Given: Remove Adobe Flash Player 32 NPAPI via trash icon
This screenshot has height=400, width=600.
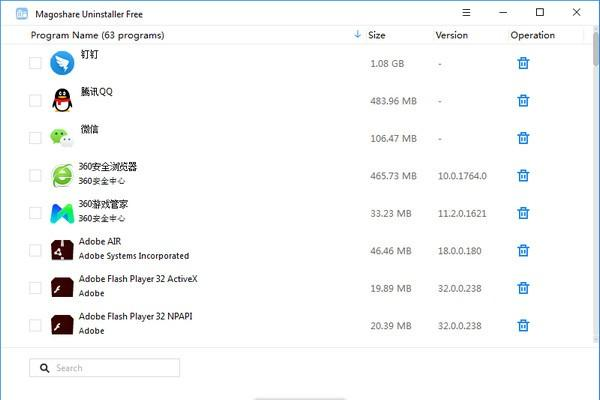Looking at the screenshot, I should [x=523, y=325].
